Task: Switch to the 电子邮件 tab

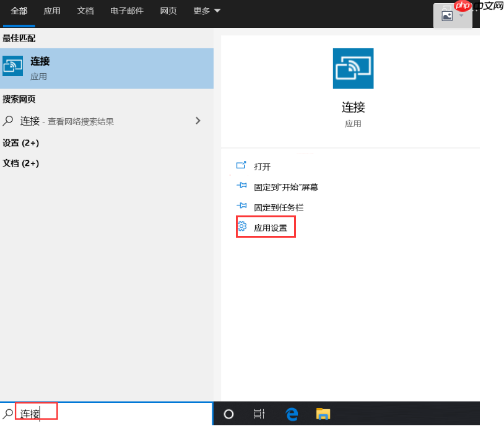Action: (x=126, y=11)
